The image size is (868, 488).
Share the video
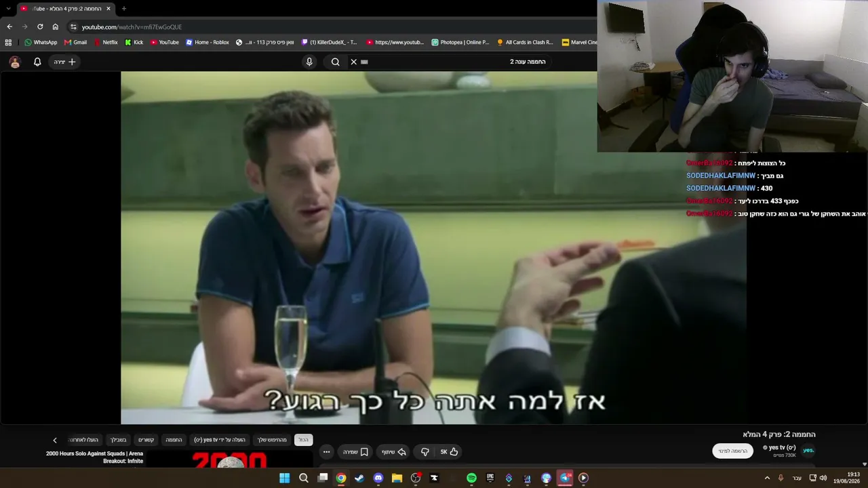(393, 452)
